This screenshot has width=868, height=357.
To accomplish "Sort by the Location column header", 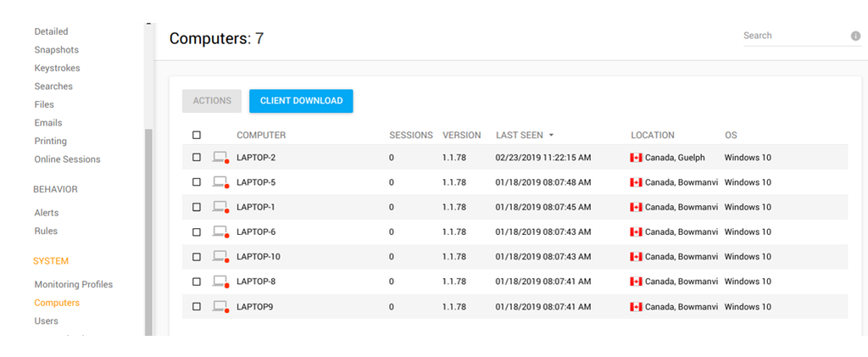I will (653, 135).
